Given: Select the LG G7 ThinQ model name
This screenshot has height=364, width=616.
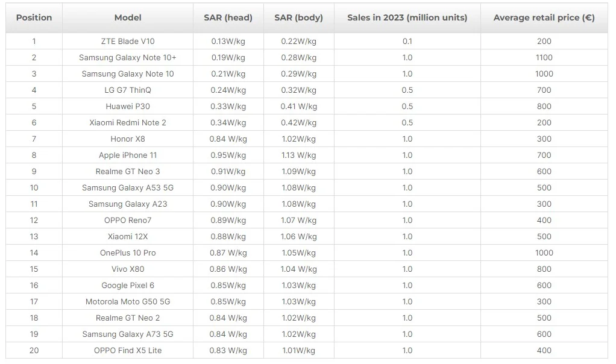Looking at the screenshot, I should point(128,90).
